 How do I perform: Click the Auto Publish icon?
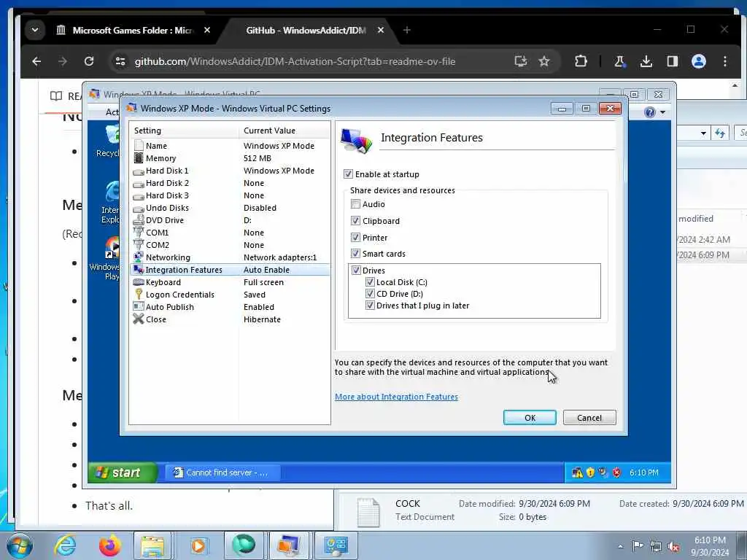click(138, 307)
